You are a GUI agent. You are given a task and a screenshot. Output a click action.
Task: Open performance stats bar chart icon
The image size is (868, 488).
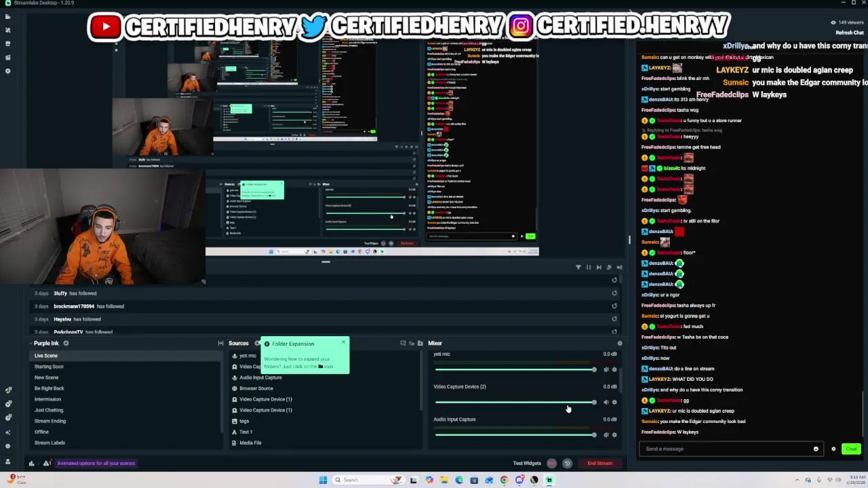pyautogui.click(x=31, y=463)
